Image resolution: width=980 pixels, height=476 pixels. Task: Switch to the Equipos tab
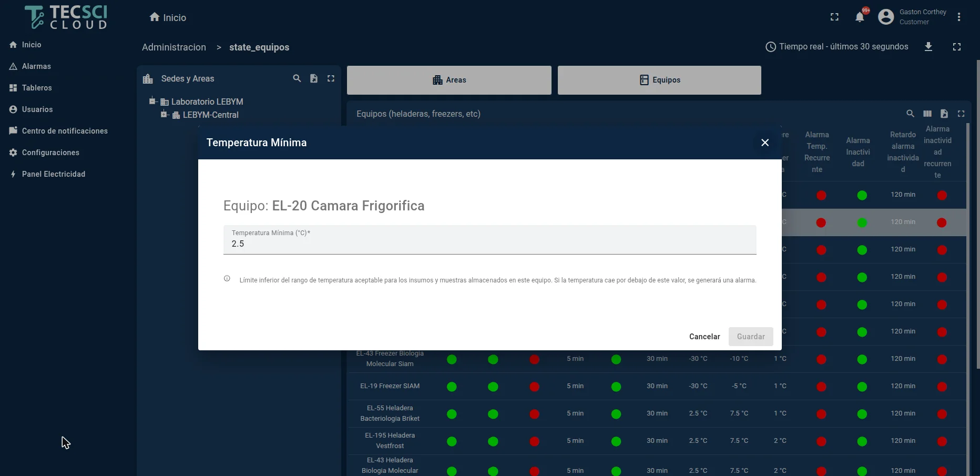659,80
